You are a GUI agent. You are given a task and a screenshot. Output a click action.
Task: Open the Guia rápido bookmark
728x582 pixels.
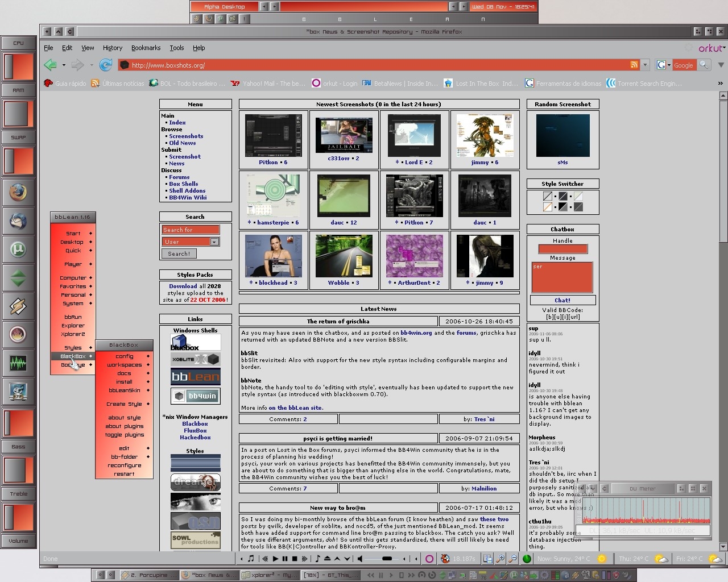coord(65,84)
